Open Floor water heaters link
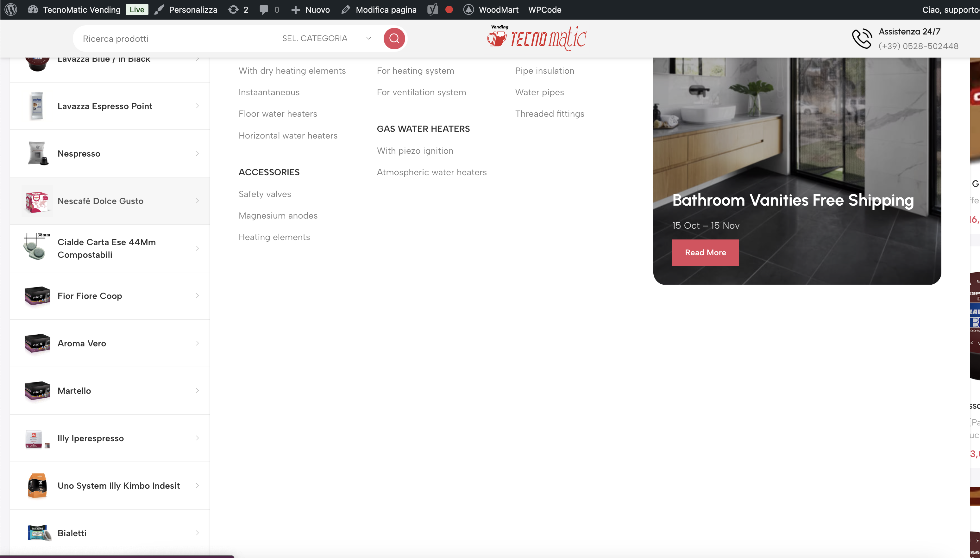The image size is (980, 558). pos(278,114)
